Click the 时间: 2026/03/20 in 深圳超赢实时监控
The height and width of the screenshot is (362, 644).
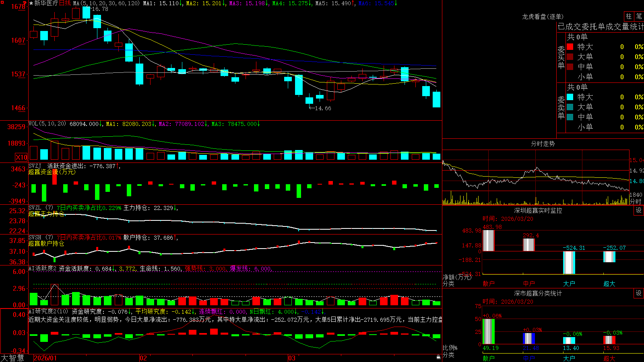tap(508, 219)
